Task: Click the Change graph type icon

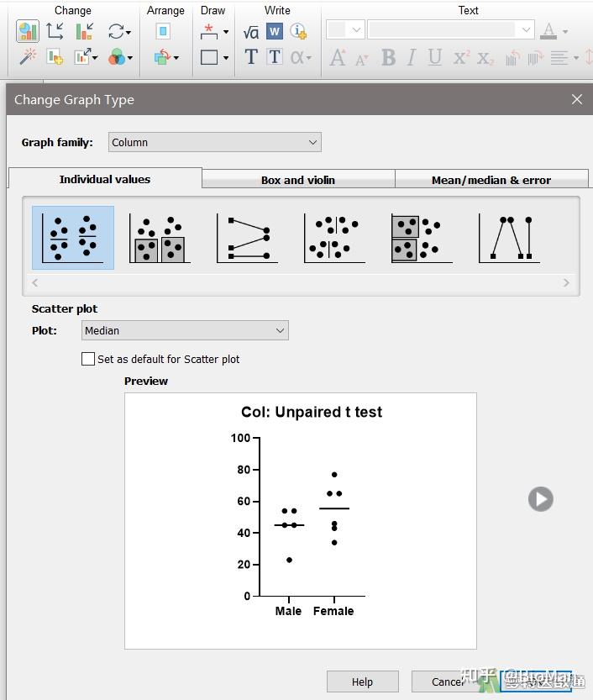Action: tap(27, 31)
